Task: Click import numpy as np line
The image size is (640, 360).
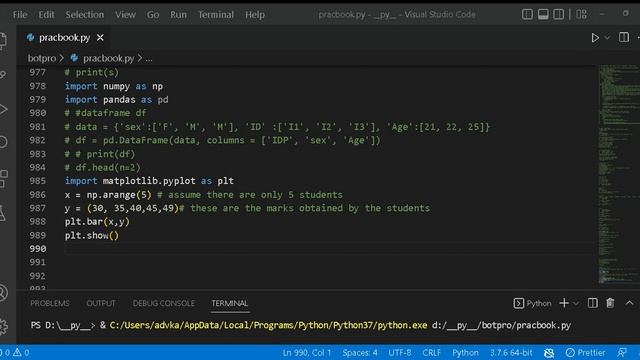Action: [113, 86]
